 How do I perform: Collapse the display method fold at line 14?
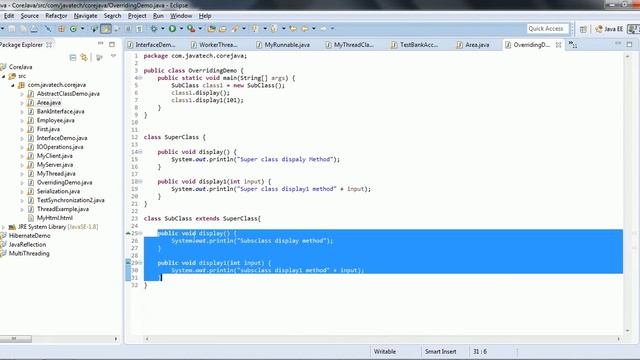140,152
